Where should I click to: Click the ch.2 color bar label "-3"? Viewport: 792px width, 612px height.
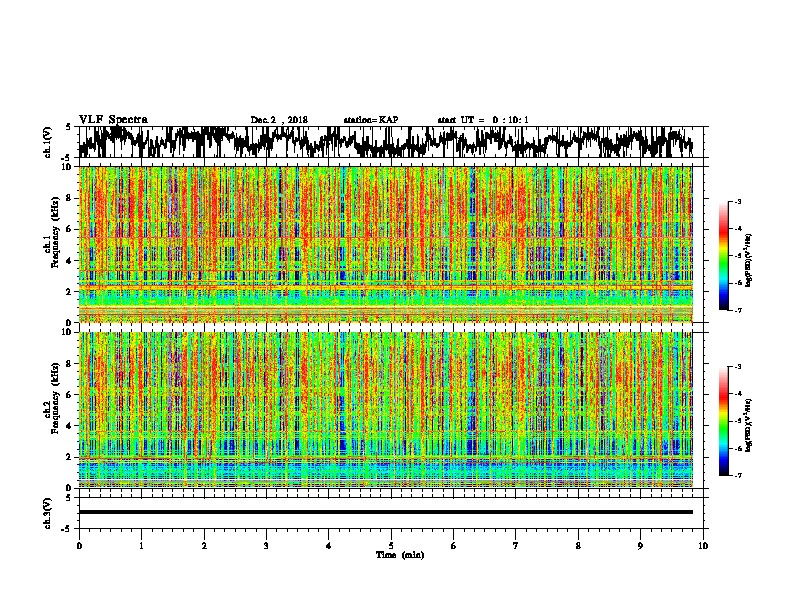(x=738, y=367)
